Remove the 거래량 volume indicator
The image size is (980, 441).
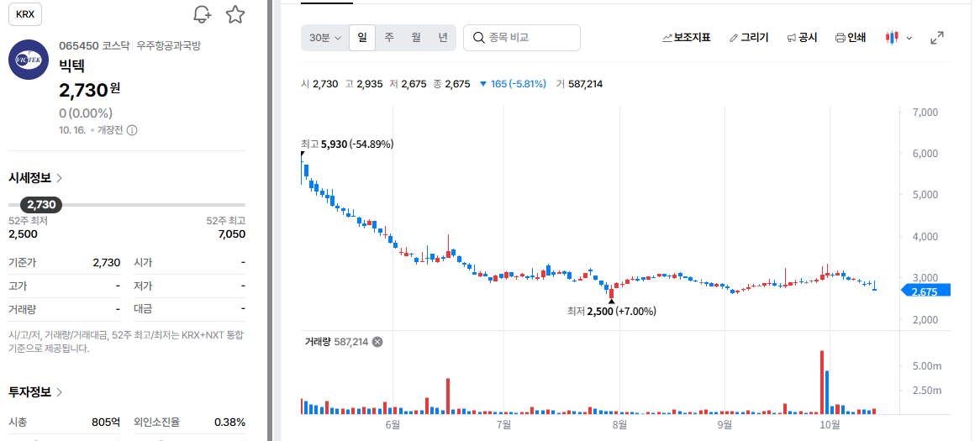pos(377,342)
